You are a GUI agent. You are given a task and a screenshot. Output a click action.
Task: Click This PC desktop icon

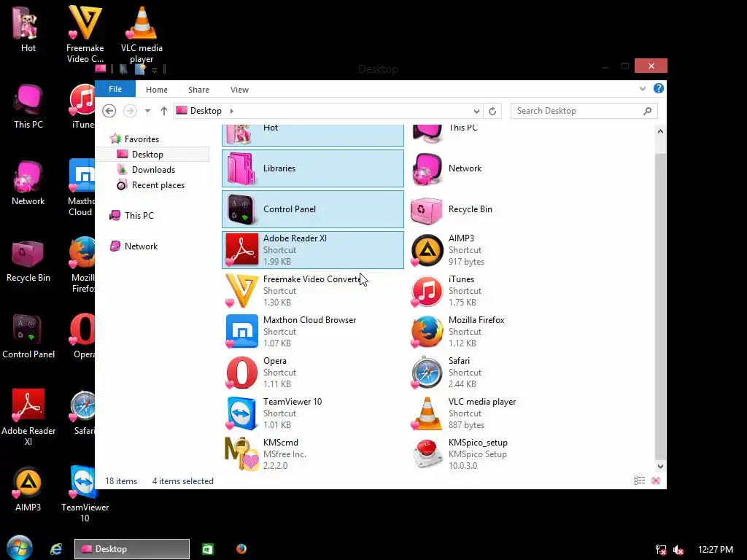click(x=28, y=106)
